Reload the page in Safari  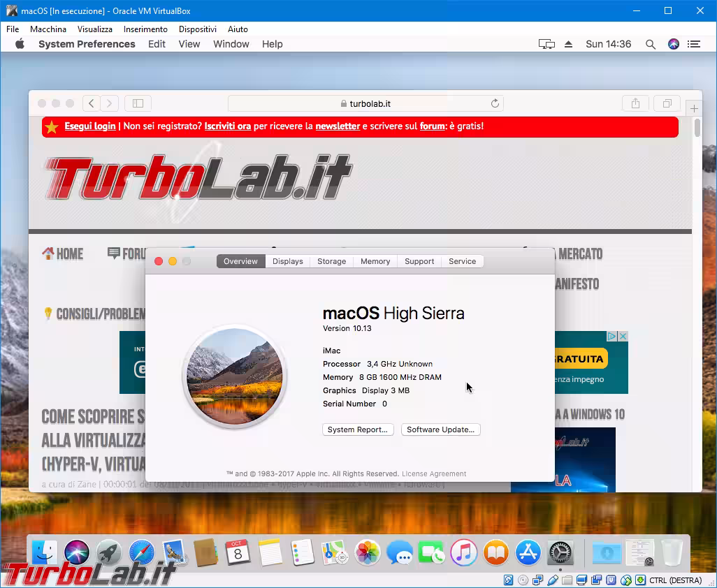point(495,103)
